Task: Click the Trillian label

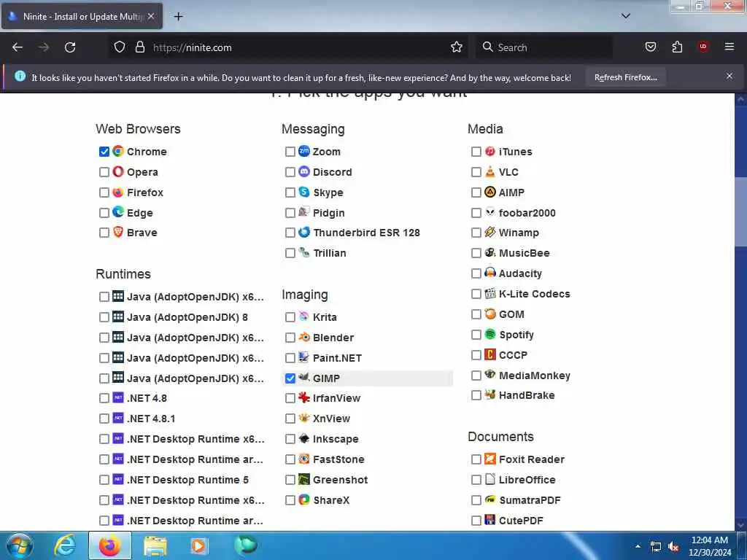Action: 330,253
